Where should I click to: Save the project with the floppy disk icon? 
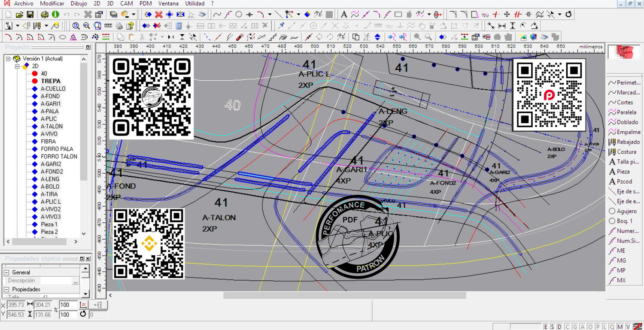[30, 15]
